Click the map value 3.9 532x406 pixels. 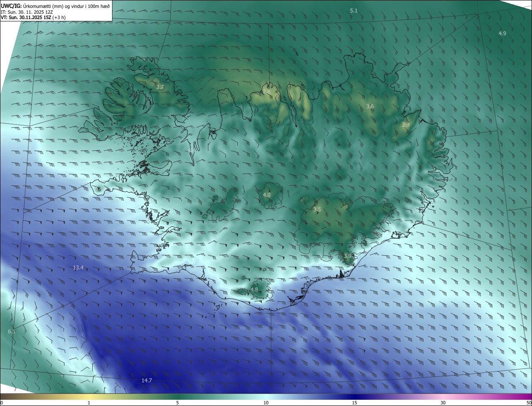(x=348, y=256)
